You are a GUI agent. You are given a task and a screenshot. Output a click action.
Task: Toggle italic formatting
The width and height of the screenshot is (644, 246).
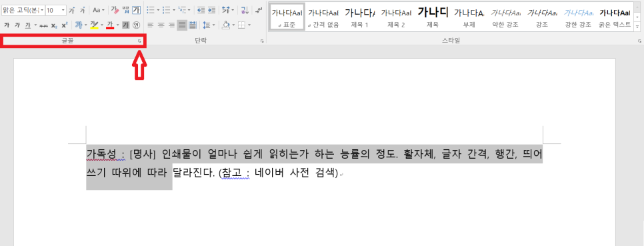coord(17,25)
